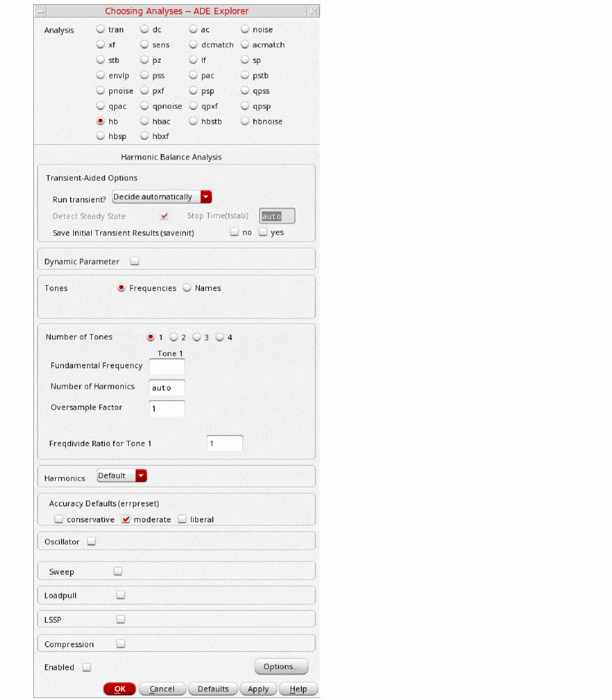Screen dimensions: 612x700
Task: Open the Run transient dropdown
Action: (162, 197)
